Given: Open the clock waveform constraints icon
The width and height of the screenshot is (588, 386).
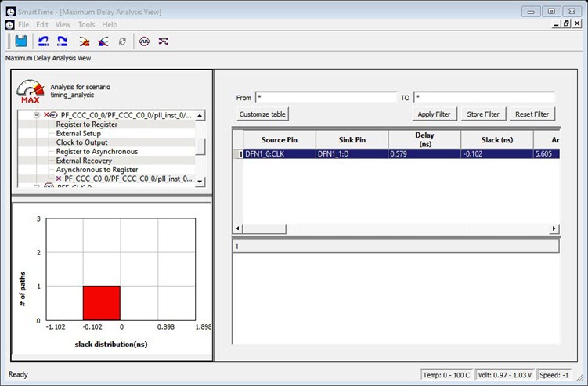Looking at the screenshot, I should (x=145, y=41).
